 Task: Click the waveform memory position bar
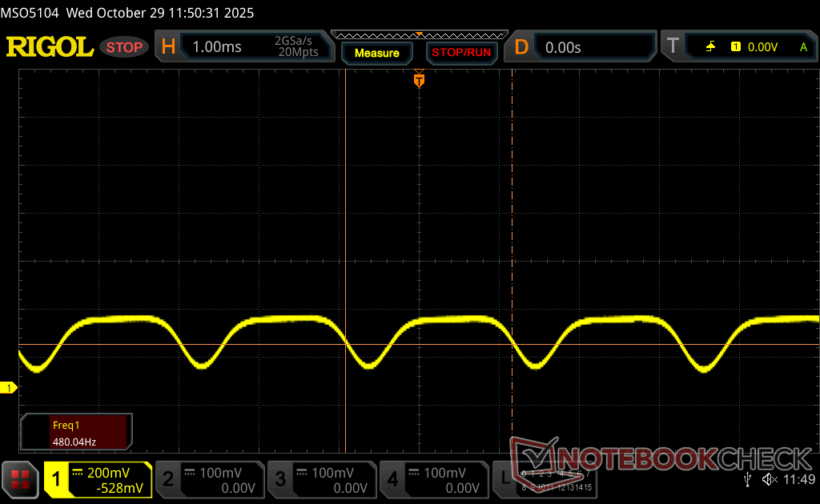coord(419,34)
